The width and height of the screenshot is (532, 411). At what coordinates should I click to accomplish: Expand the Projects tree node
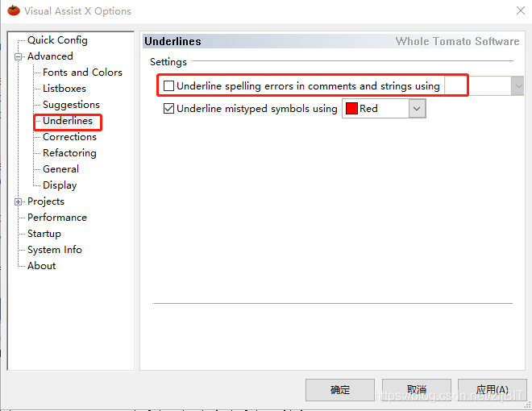(x=19, y=201)
